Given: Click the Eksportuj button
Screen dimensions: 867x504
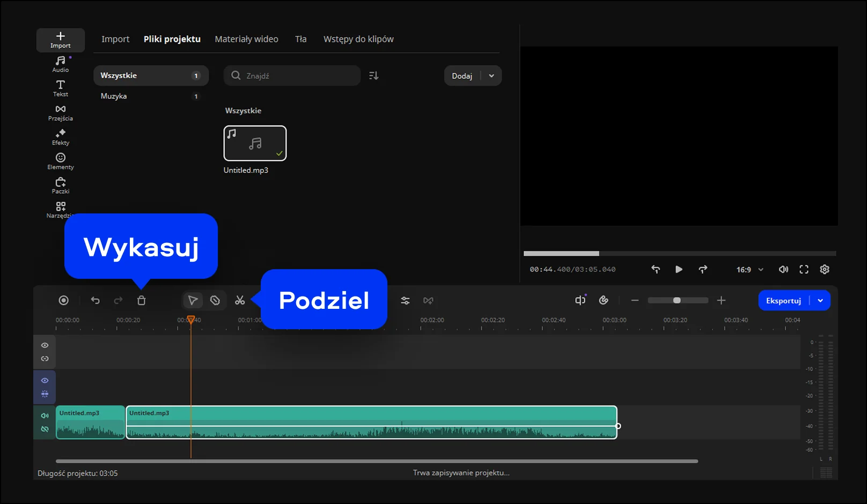Looking at the screenshot, I should click(x=783, y=301).
